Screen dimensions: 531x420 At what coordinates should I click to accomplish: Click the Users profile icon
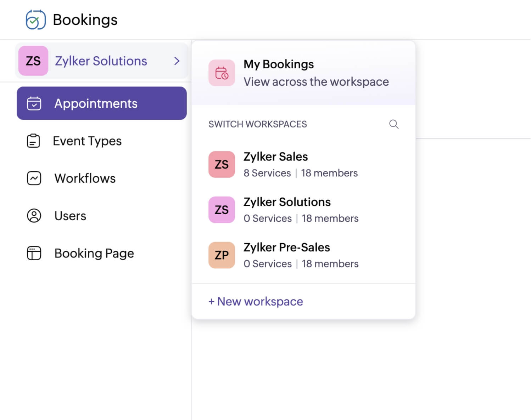tap(34, 216)
